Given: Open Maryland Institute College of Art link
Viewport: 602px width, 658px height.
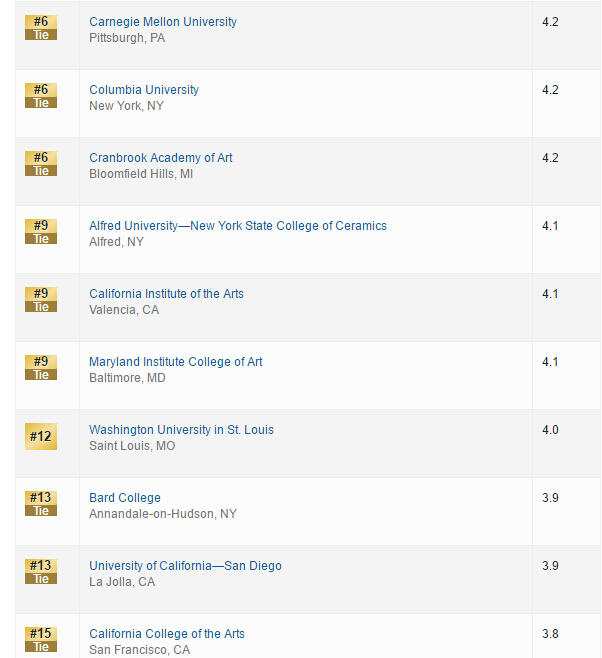Looking at the screenshot, I should (176, 362).
